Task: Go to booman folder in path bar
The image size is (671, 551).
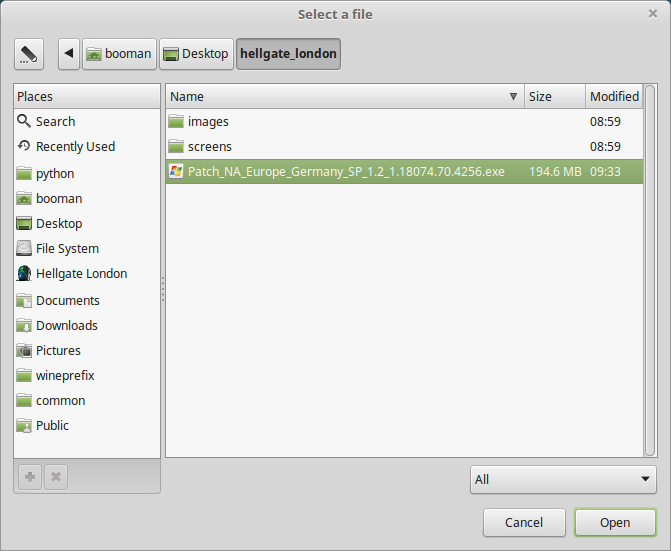Action: click(119, 54)
